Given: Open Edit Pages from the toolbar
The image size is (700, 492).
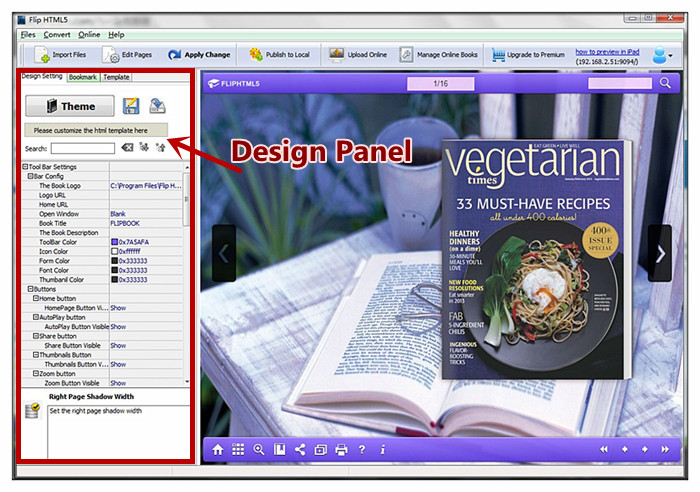Looking at the screenshot, I should [x=127, y=55].
